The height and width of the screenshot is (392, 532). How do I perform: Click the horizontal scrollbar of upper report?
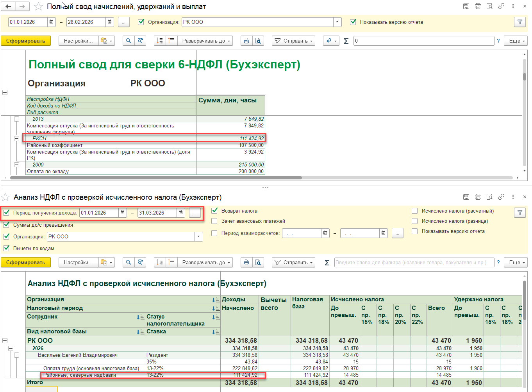pyautogui.click(x=156, y=178)
